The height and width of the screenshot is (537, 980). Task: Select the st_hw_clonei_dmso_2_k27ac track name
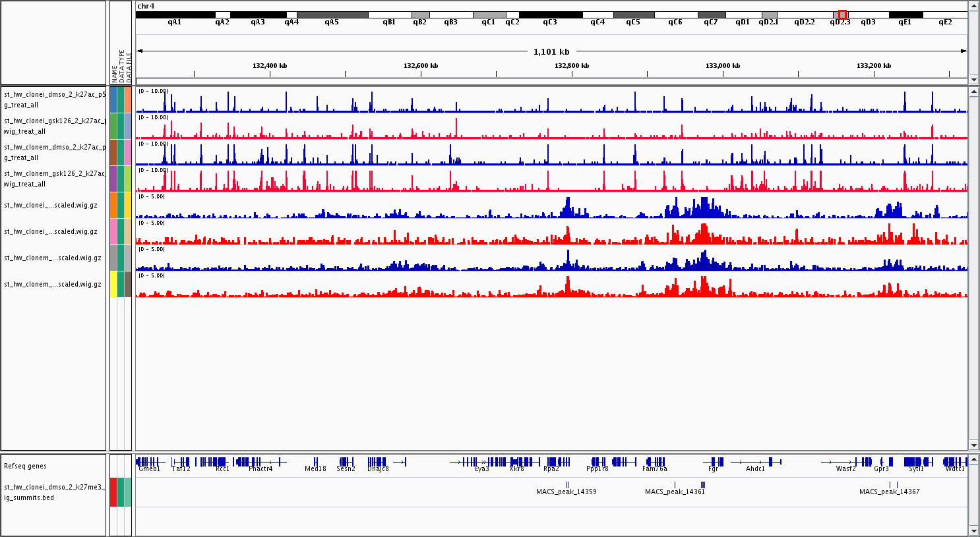click(54, 99)
